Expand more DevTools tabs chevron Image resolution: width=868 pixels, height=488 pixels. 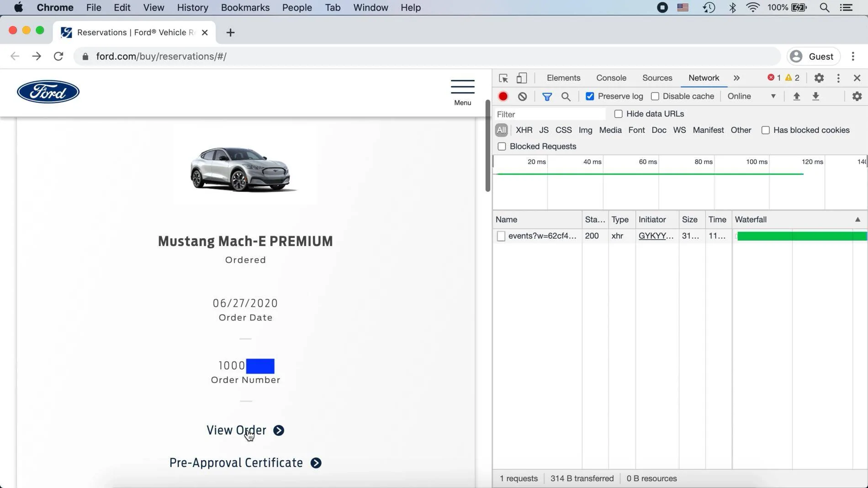point(736,78)
